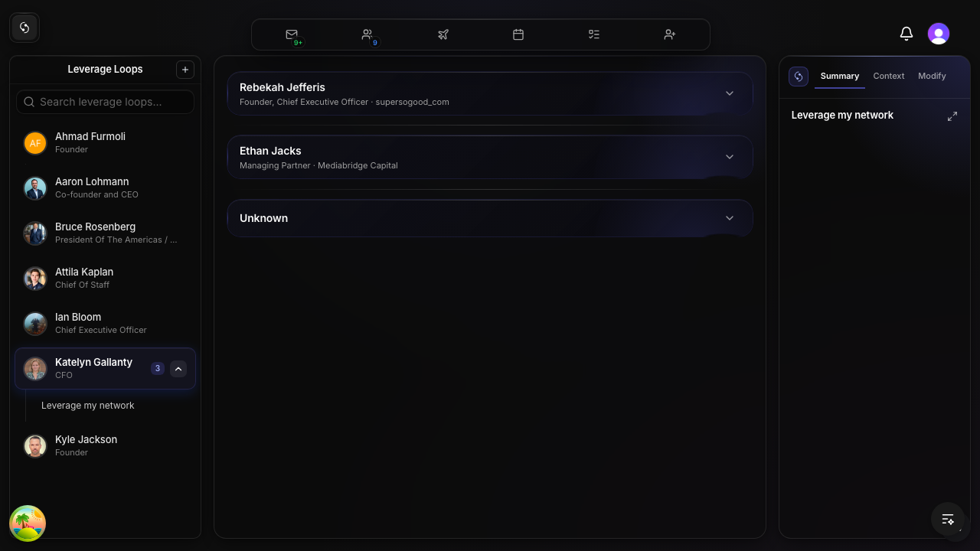Collapse the Katelyn Gallanty entry via its chevron
The height and width of the screenshot is (551, 980).
coord(178,368)
